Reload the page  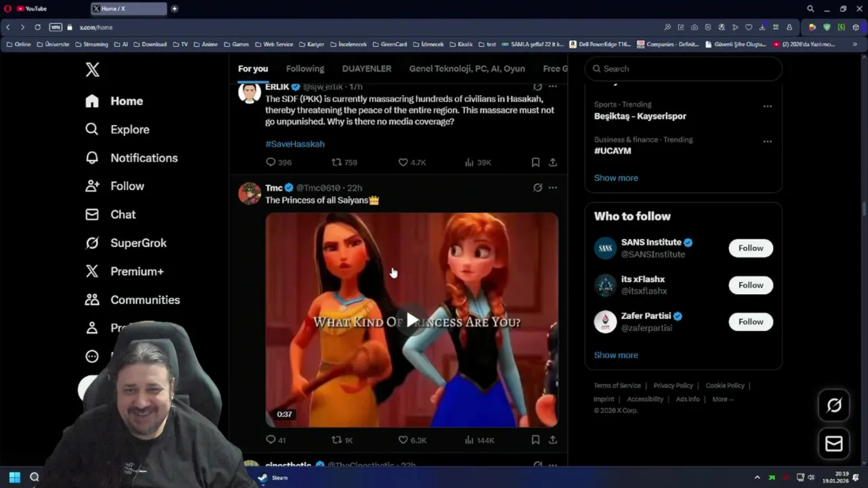(37, 27)
